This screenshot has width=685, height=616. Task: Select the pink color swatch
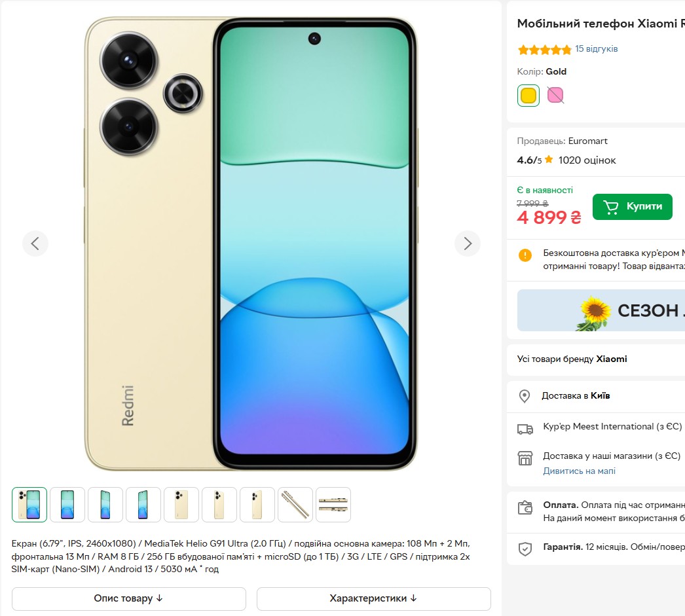pyautogui.click(x=555, y=95)
